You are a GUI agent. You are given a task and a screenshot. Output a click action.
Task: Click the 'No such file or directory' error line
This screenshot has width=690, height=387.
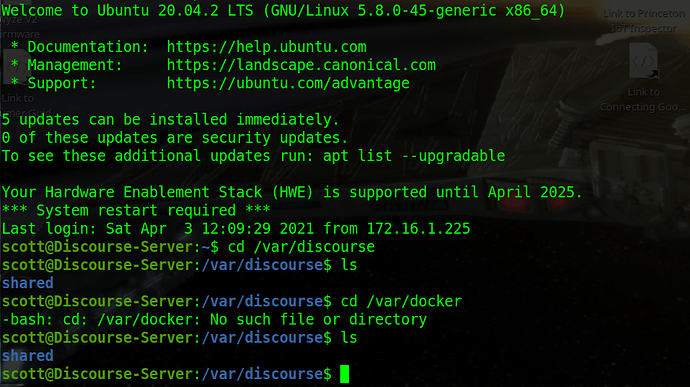click(214, 319)
